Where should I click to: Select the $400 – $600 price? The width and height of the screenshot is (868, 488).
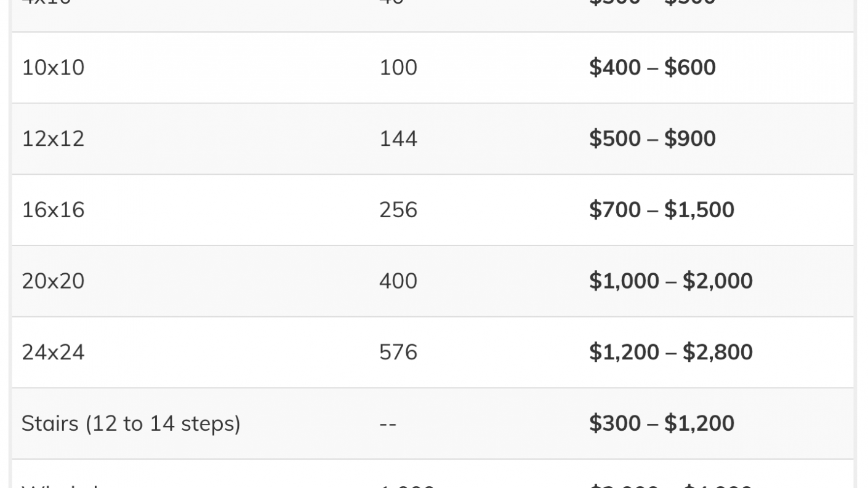click(x=652, y=67)
